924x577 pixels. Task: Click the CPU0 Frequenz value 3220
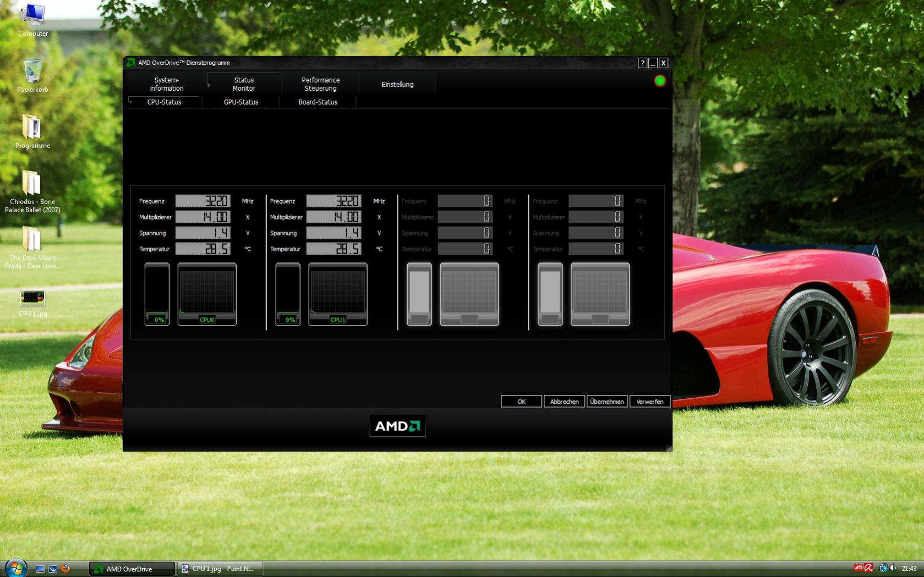coord(203,201)
